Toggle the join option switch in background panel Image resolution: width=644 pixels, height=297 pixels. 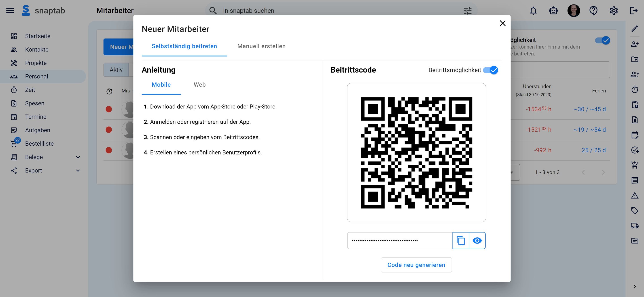[602, 40]
